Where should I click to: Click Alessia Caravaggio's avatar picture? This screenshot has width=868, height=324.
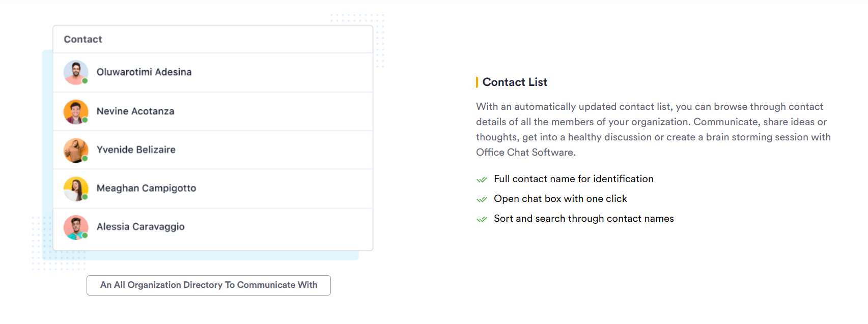(x=76, y=227)
